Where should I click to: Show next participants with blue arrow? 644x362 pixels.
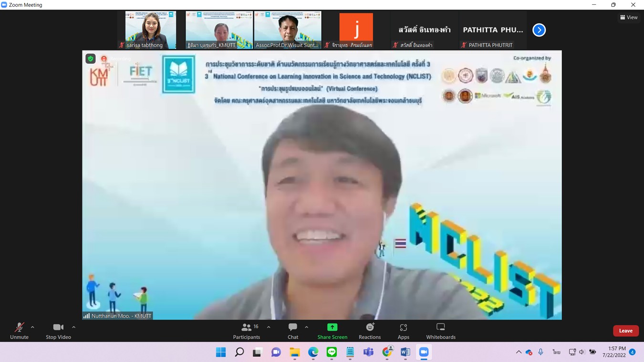coord(539,30)
